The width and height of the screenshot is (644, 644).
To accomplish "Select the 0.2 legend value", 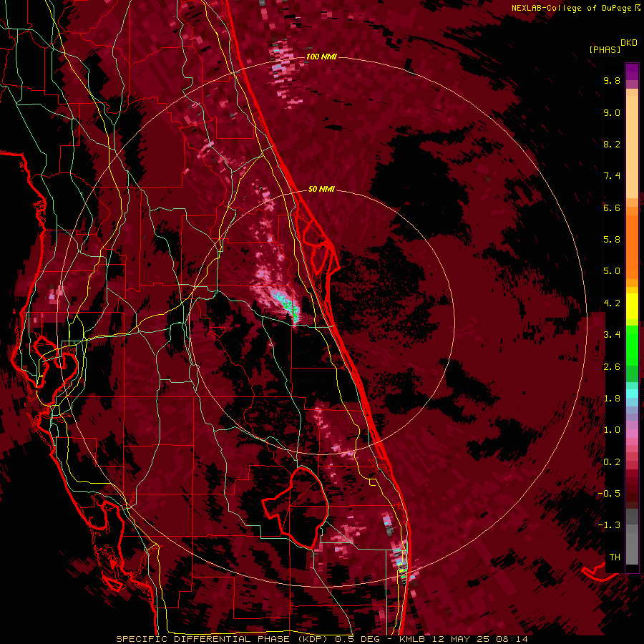I will point(612,462).
